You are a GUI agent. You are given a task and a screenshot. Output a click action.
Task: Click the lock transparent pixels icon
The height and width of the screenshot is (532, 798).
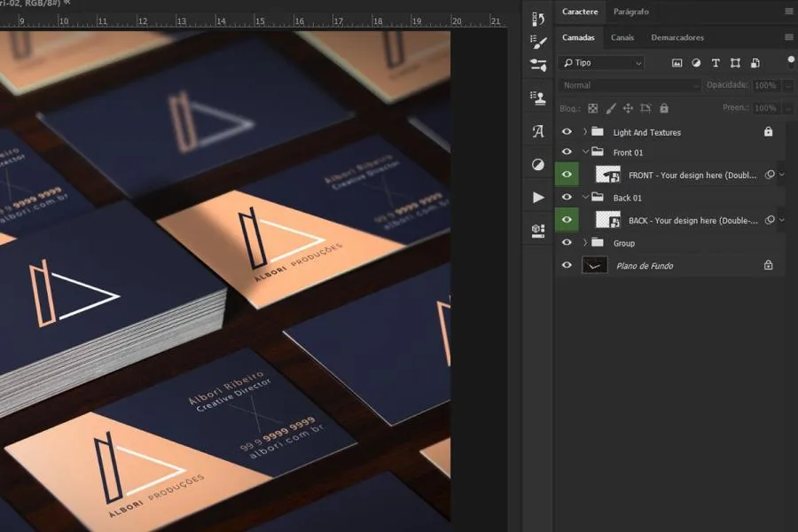[x=592, y=108]
